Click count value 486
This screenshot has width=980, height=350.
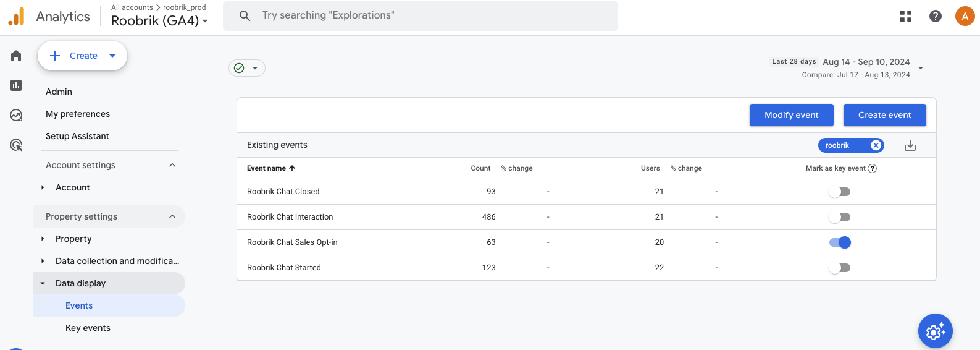tap(489, 217)
